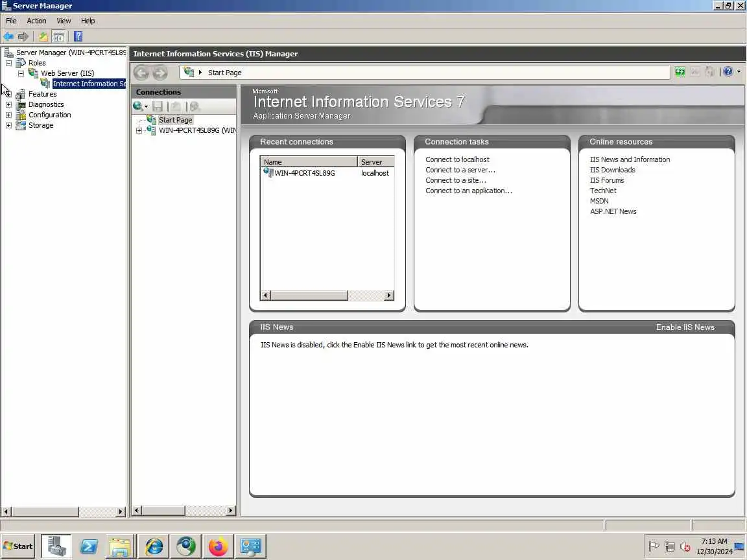Click the Connect to localhost link
The image size is (747, 560).
coord(457,159)
